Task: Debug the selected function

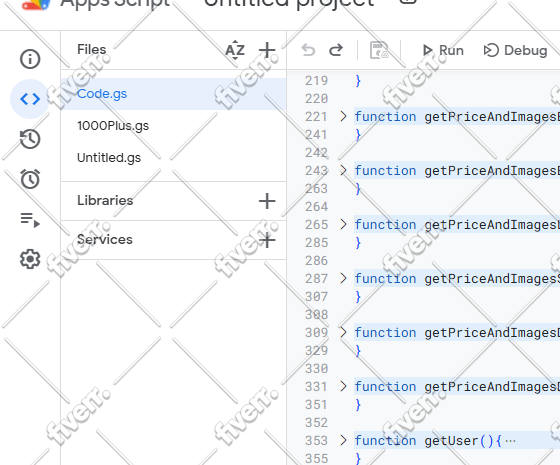Action: (515, 50)
